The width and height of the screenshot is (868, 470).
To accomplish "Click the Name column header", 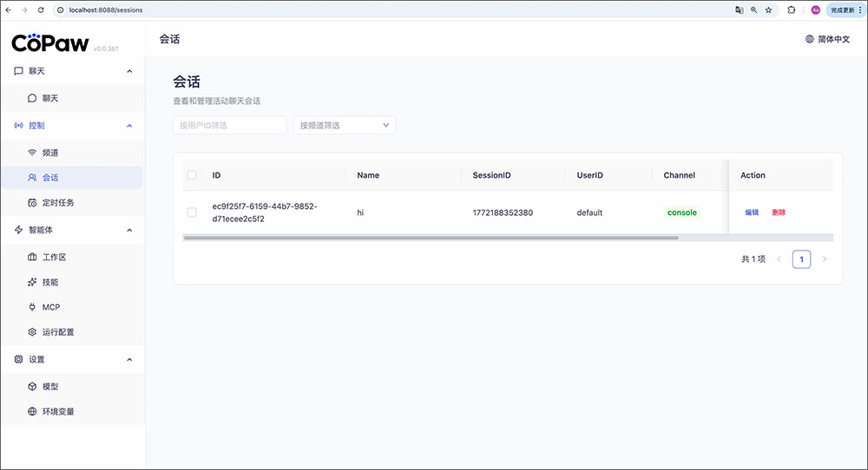I will [368, 175].
